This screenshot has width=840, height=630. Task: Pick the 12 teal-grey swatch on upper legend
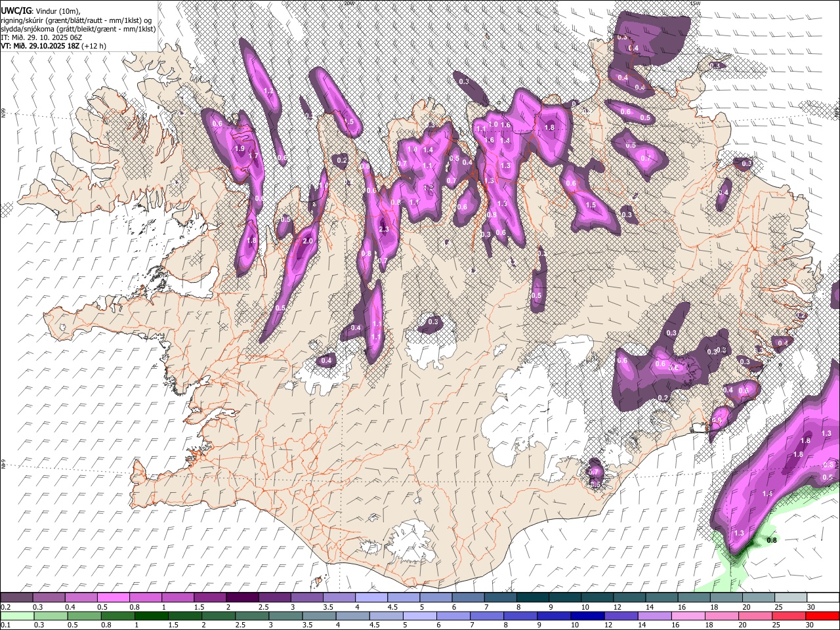629,598
